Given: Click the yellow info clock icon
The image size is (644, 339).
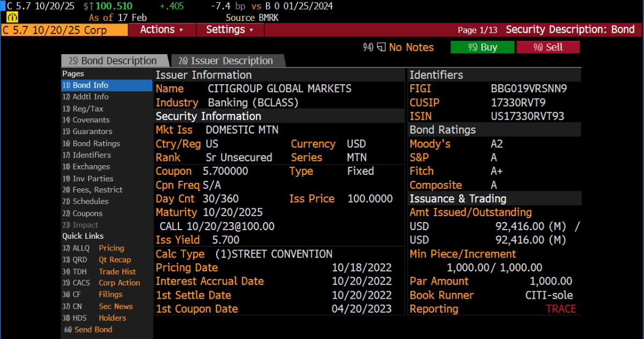Looking at the screenshot, I should pyautogui.click(x=13, y=18).
